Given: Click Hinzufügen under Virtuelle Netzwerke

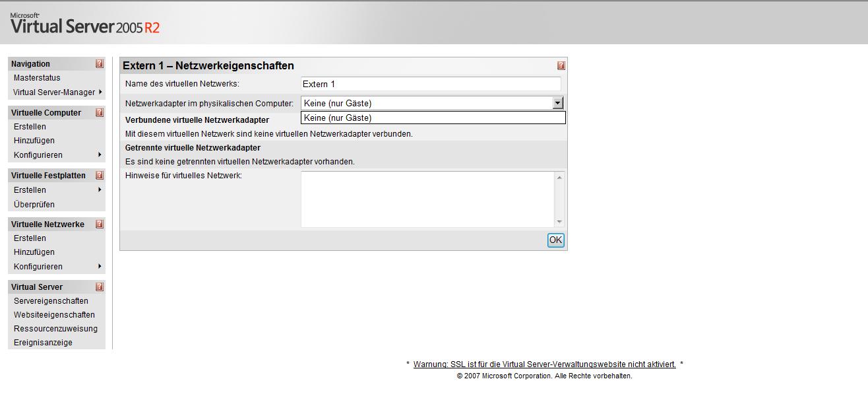Looking at the screenshot, I should [x=34, y=252].
